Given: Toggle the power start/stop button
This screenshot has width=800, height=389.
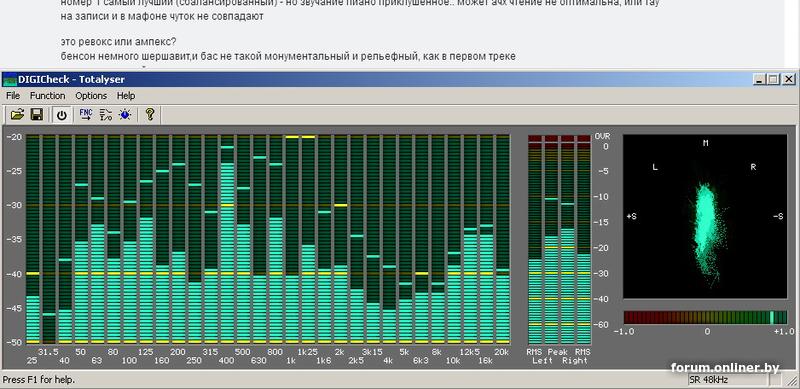Looking at the screenshot, I should pyautogui.click(x=61, y=114).
